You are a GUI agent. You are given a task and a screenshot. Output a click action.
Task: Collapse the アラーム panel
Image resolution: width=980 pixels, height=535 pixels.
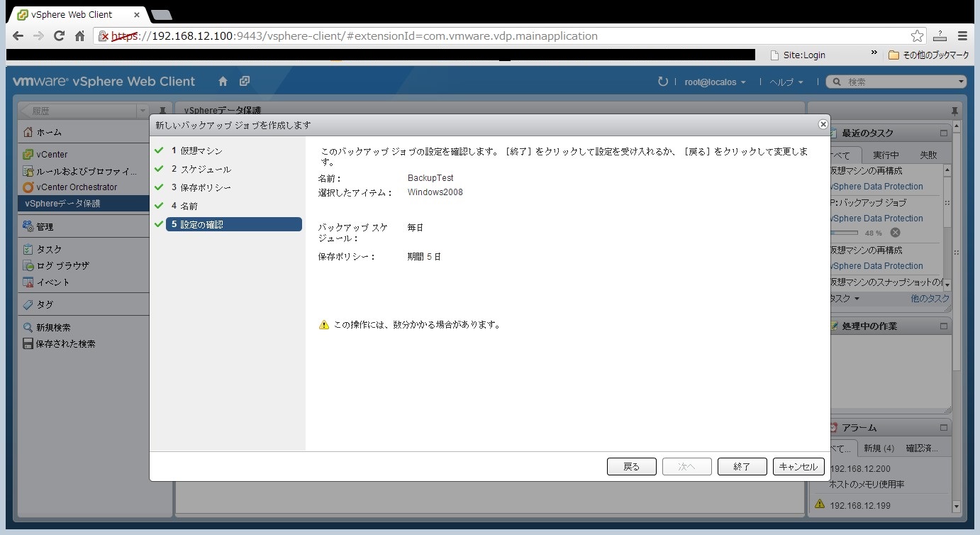click(943, 428)
